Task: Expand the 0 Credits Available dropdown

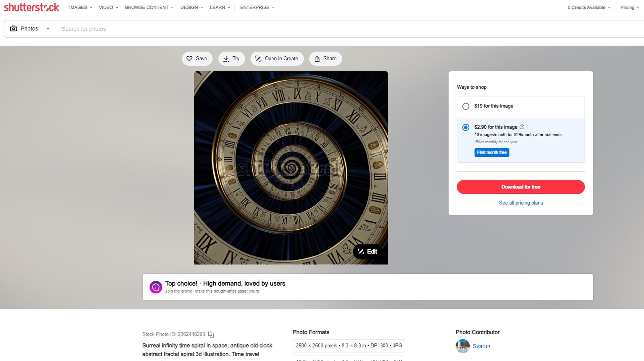Action: click(x=589, y=7)
